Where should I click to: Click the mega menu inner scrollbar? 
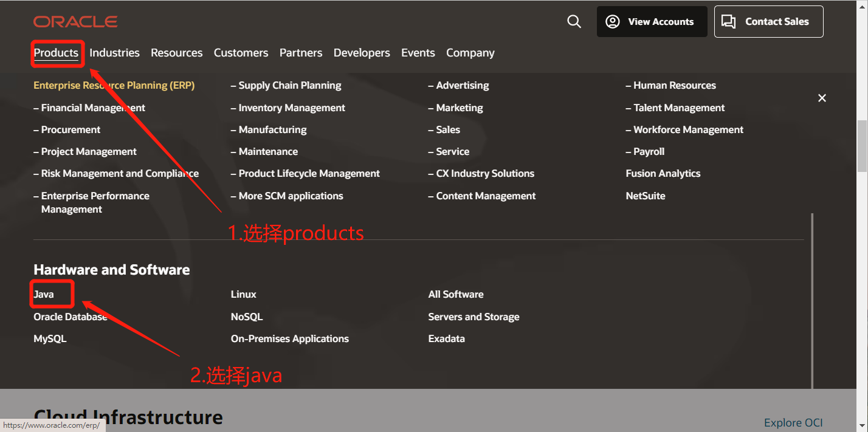812,301
